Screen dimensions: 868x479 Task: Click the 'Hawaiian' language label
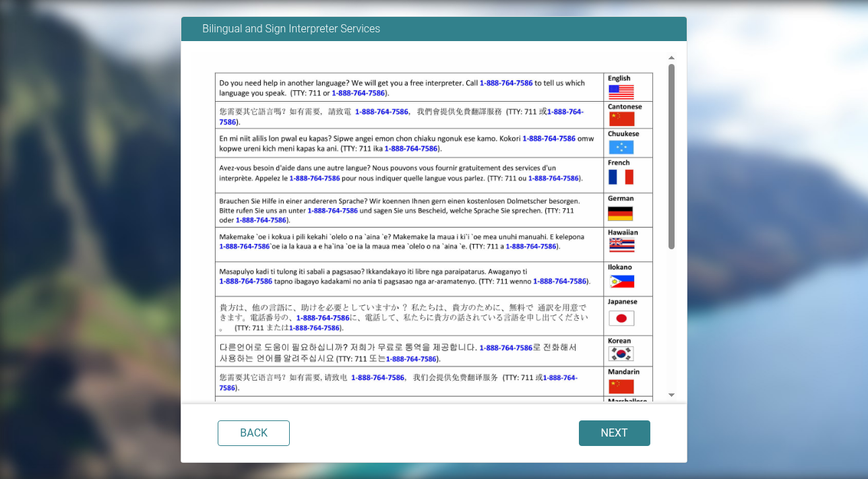click(x=623, y=232)
